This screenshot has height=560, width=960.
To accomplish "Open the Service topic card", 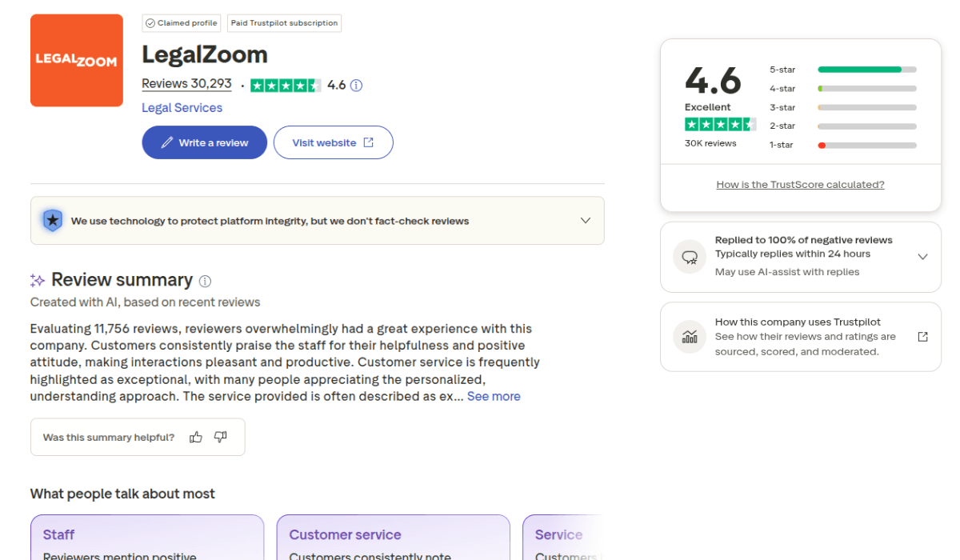I will pos(563,538).
